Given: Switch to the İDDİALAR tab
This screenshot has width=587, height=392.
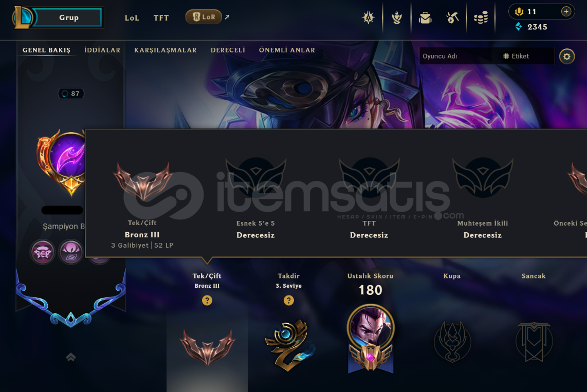Looking at the screenshot, I should pyautogui.click(x=102, y=50).
